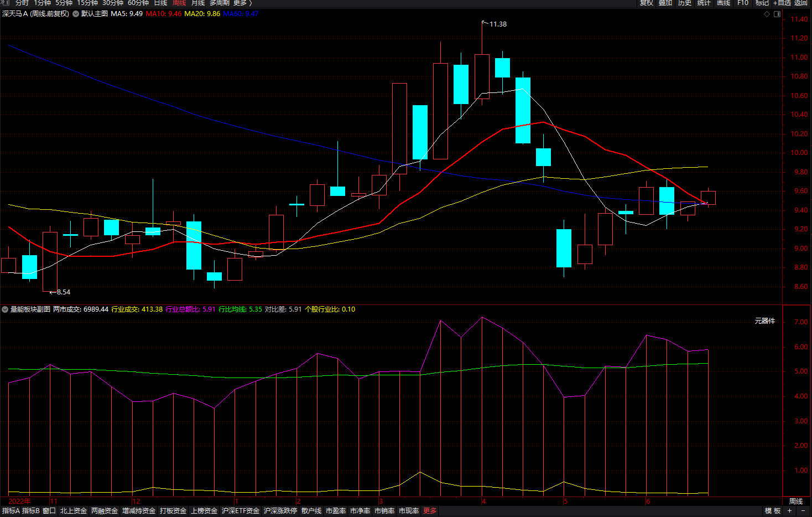
Task: Select the 5分钟 period tab
Action: pos(64,3)
